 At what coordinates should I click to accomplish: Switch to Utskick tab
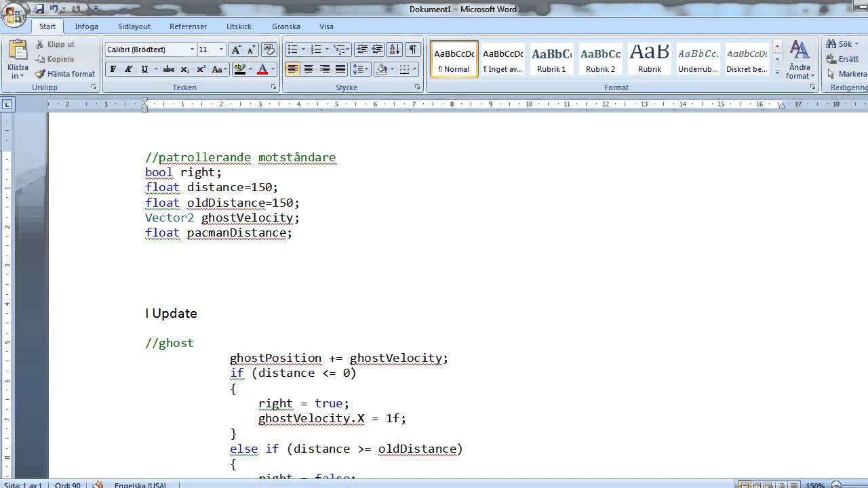(x=239, y=26)
